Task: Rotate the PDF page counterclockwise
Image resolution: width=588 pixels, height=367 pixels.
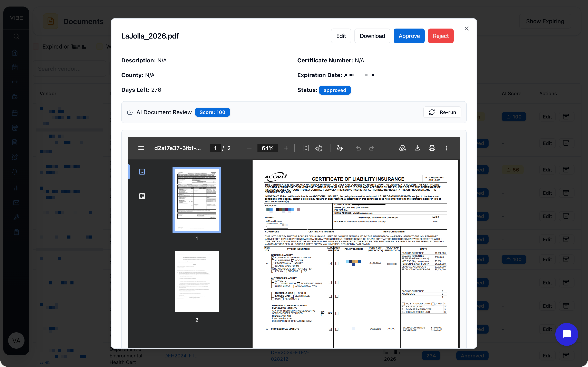Action: coord(319,148)
